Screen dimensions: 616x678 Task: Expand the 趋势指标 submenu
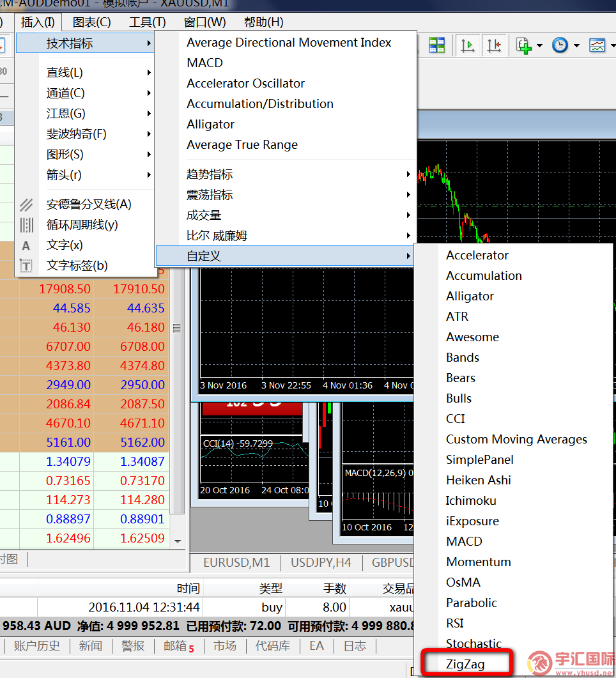pyautogui.click(x=210, y=174)
